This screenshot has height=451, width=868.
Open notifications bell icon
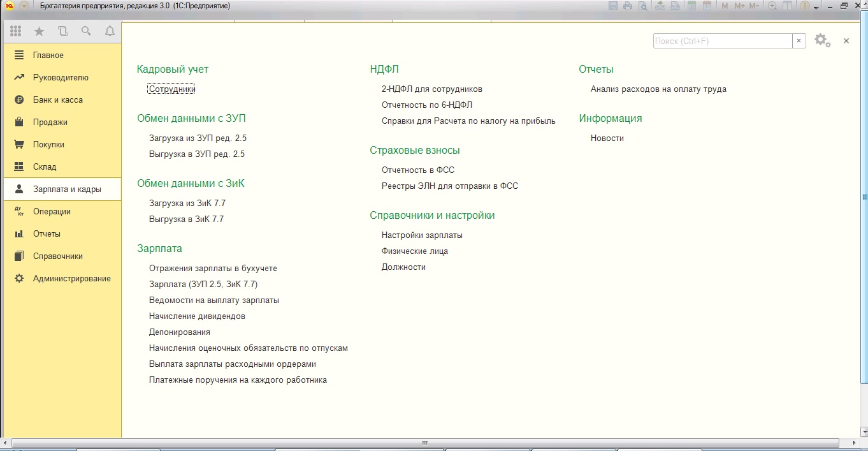pos(110,31)
